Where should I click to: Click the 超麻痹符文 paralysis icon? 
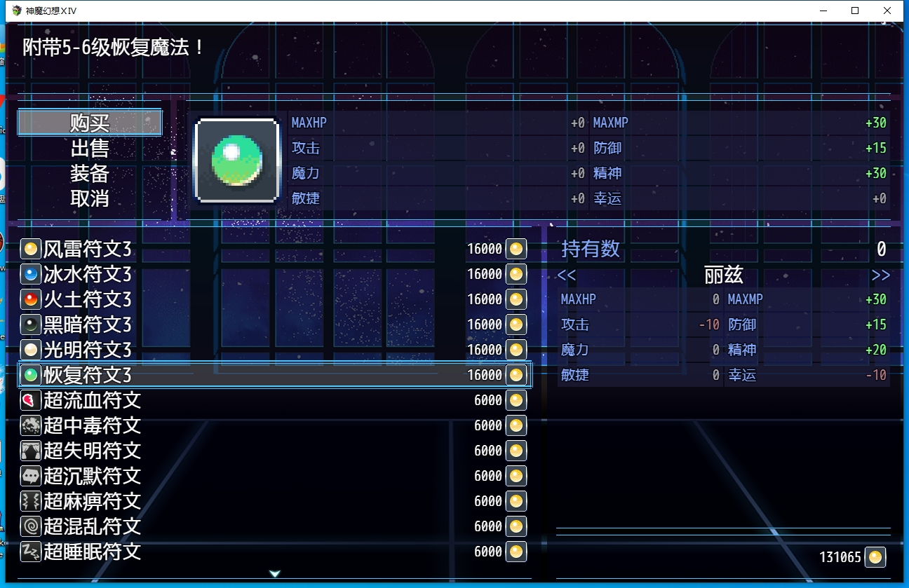tap(30, 501)
